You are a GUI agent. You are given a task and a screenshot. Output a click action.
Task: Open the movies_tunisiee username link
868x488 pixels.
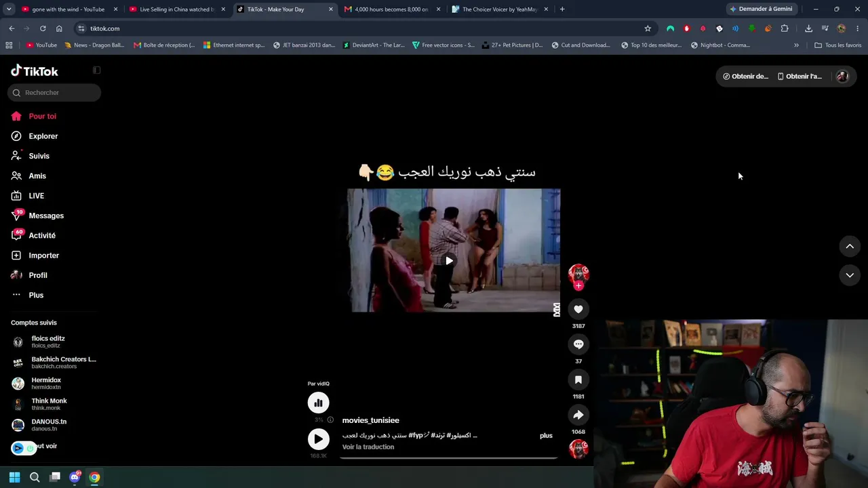pos(370,420)
